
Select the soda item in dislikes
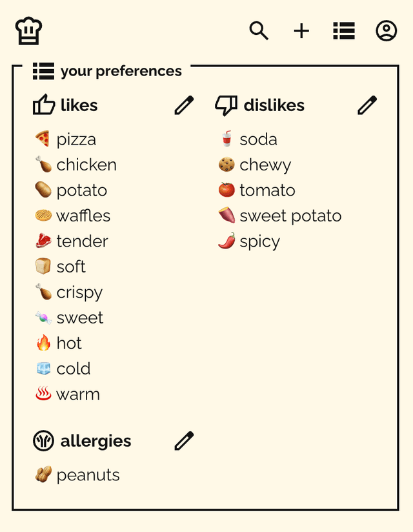point(248,139)
